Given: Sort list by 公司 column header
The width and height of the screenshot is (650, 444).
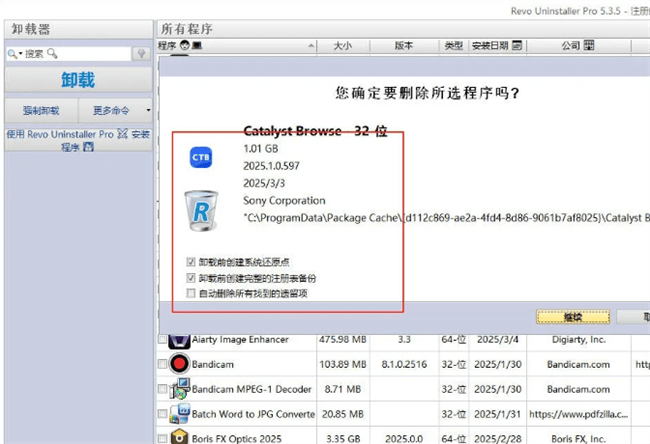Looking at the screenshot, I should [x=579, y=46].
